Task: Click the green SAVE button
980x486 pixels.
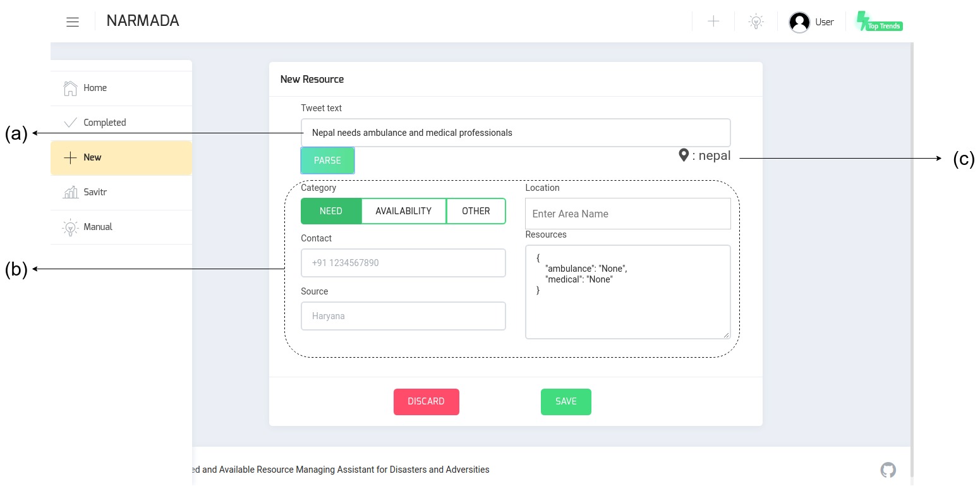Action: (x=566, y=401)
